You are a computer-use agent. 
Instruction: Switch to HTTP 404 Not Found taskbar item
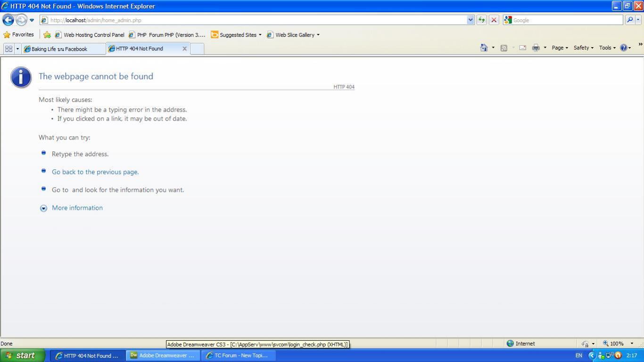[x=88, y=356]
